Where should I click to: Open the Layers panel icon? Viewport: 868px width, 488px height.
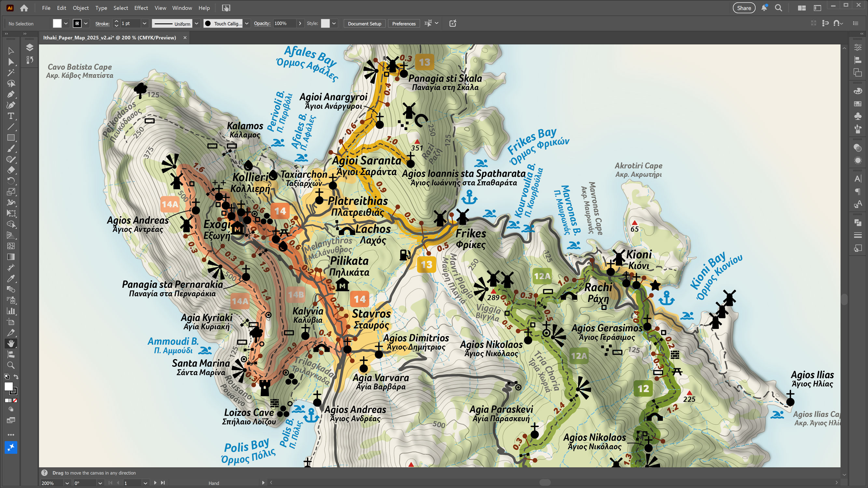click(x=30, y=47)
